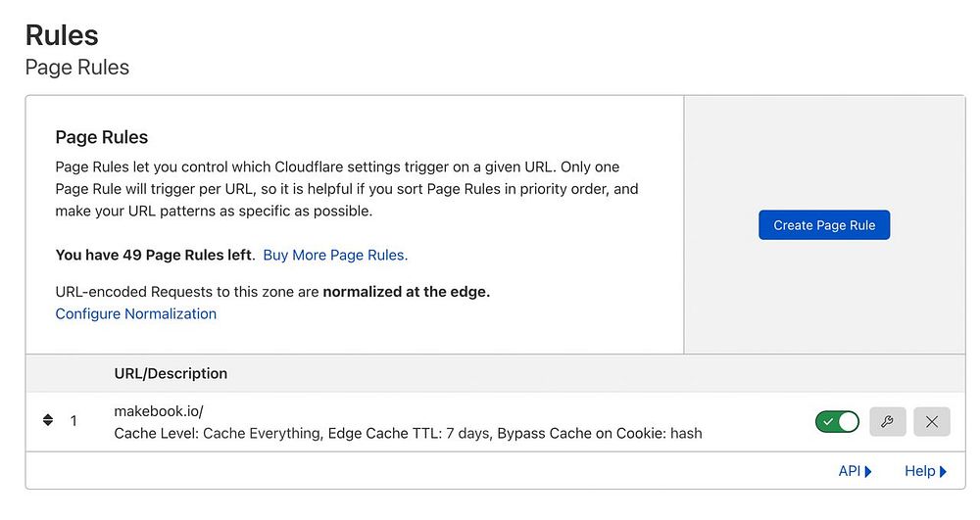Delete the makebook.io page rule using X

[x=931, y=422]
